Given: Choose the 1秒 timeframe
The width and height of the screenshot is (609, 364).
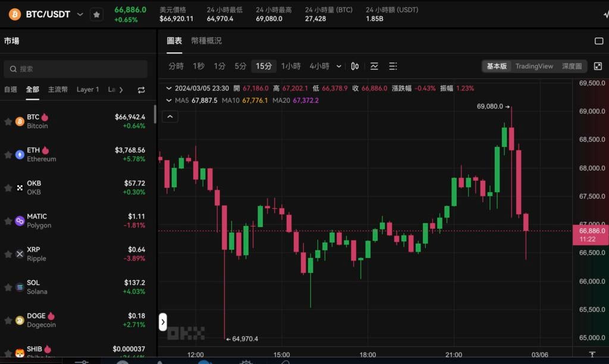Looking at the screenshot, I should [x=199, y=67].
